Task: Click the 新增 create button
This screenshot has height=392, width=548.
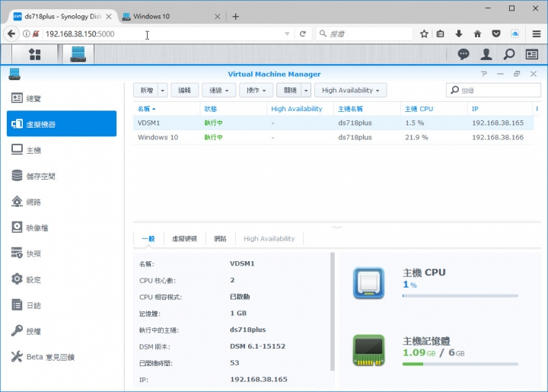Action: coord(146,90)
